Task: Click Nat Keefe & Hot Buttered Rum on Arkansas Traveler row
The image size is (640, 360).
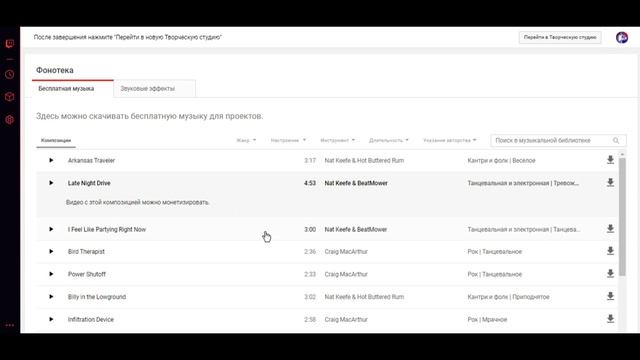Action: (364, 160)
